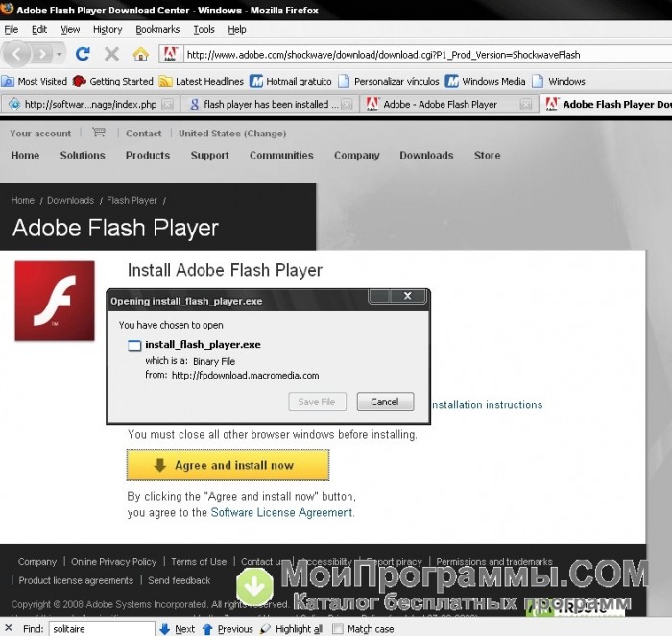Click the Find text field containing 'solitaire'

[102, 629]
